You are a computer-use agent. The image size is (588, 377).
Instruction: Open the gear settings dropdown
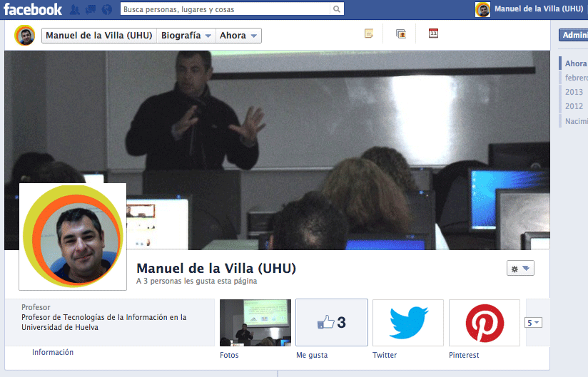coord(520,268)
